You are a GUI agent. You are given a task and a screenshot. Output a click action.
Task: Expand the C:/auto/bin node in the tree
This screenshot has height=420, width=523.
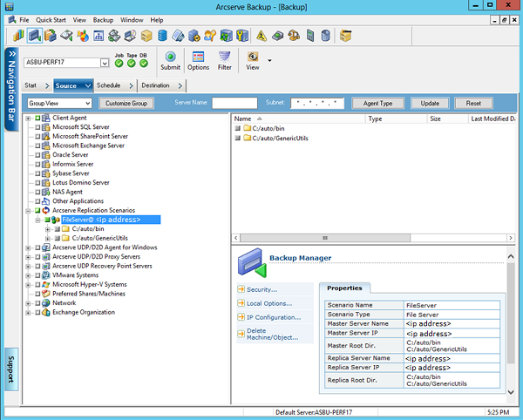(48, 229)
